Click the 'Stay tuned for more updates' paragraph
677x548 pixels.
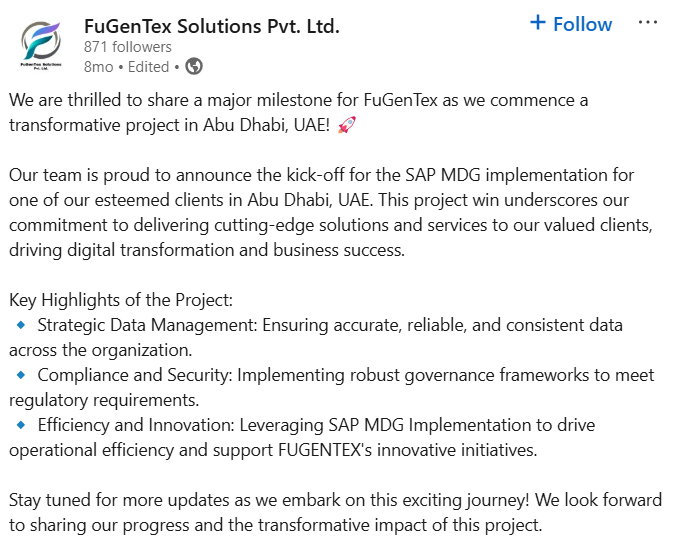335,513
